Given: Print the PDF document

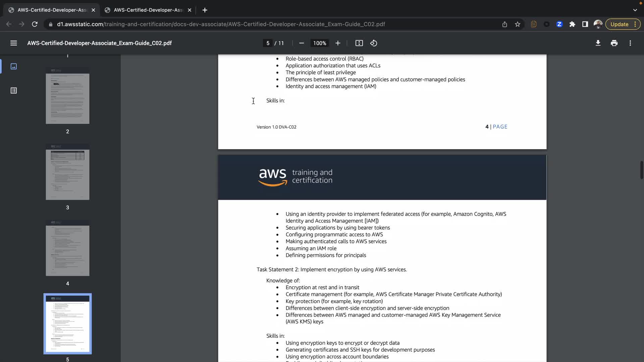Looking at the screenshot, I should click(614, 43).
